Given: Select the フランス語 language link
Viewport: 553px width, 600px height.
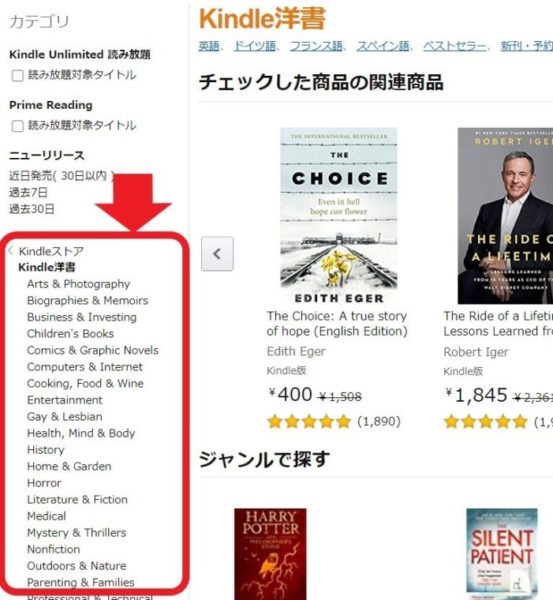Looking at the screenshot, I should (x=316, y=46).
